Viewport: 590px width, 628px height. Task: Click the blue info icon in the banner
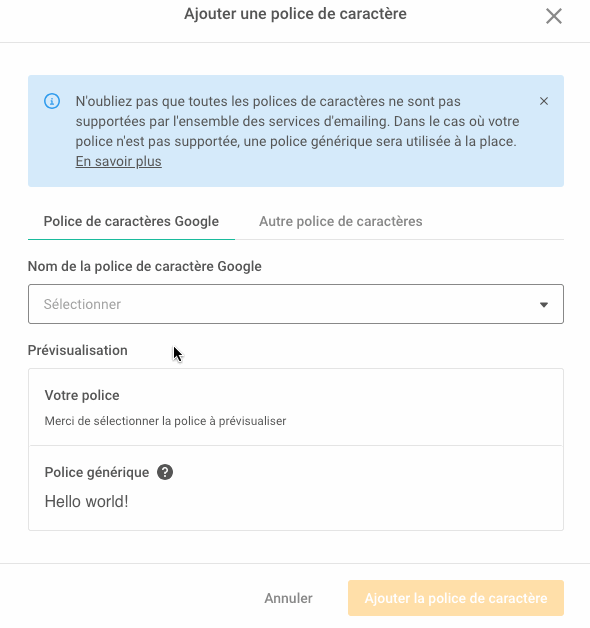(52, 101)
